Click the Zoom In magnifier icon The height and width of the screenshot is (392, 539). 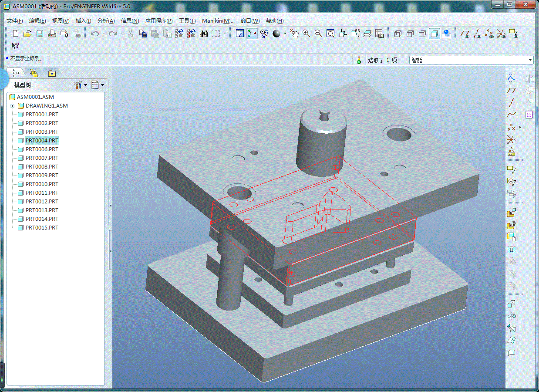click(306, 34)
